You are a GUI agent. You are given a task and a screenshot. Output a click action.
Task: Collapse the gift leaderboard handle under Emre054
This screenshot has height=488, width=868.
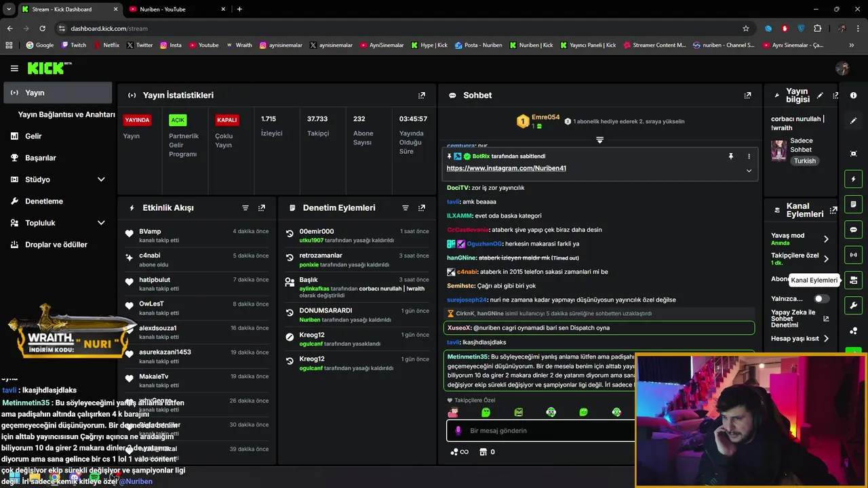click(599, 140)
